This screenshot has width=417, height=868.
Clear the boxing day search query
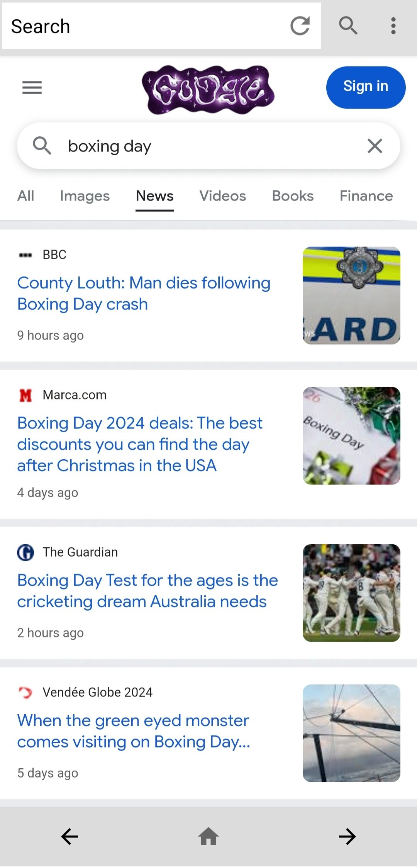pos(375,146)
